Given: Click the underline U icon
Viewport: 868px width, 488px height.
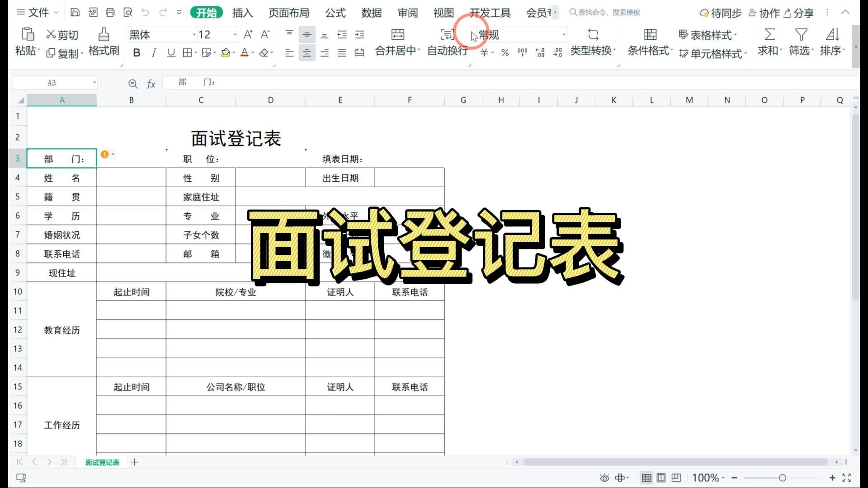Looking at the screenshot, I should coord(170,52).
